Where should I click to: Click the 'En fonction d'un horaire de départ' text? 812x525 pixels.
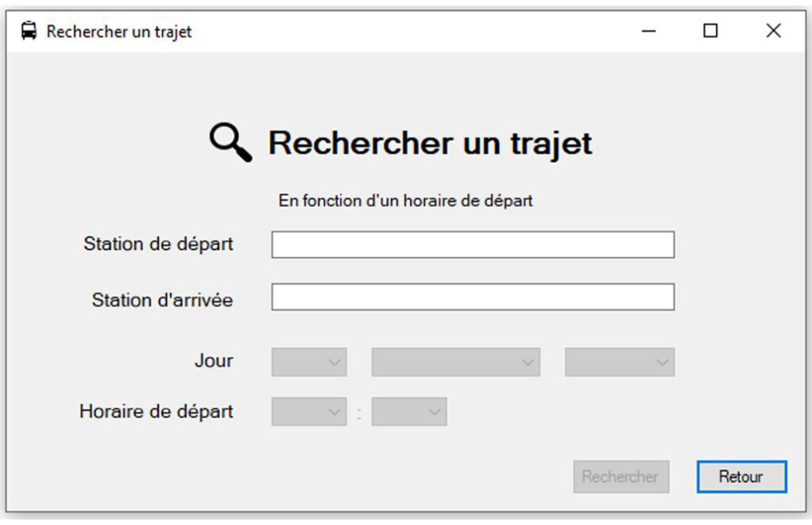click(405, 201)
